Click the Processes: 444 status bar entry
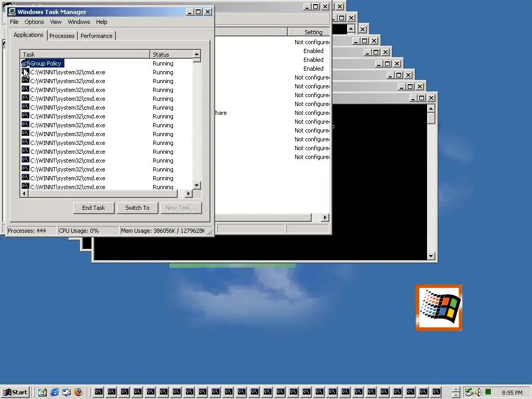532x399 pixels. [31, 231]
